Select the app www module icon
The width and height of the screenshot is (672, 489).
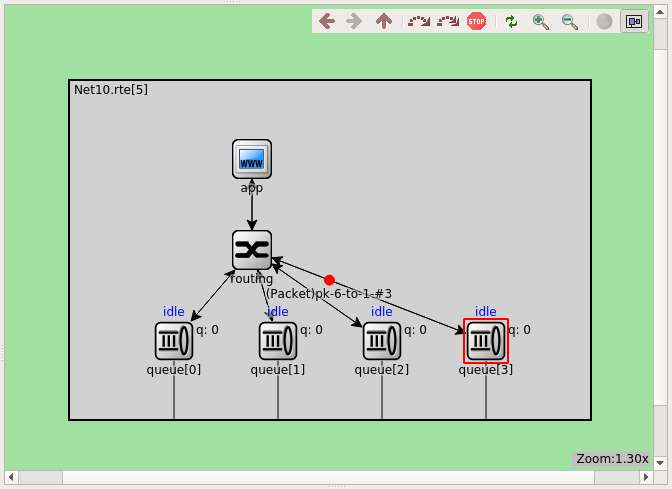point(252,159)
